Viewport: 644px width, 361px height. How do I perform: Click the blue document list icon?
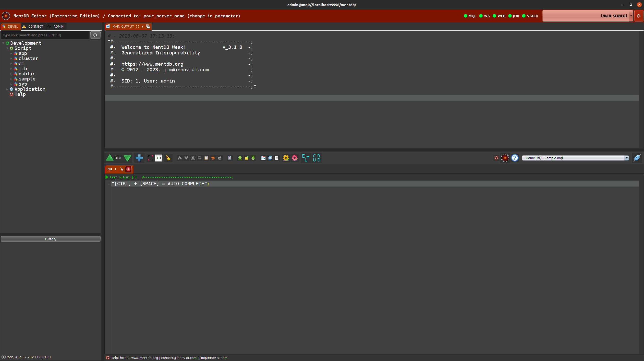tap(229, 158)
